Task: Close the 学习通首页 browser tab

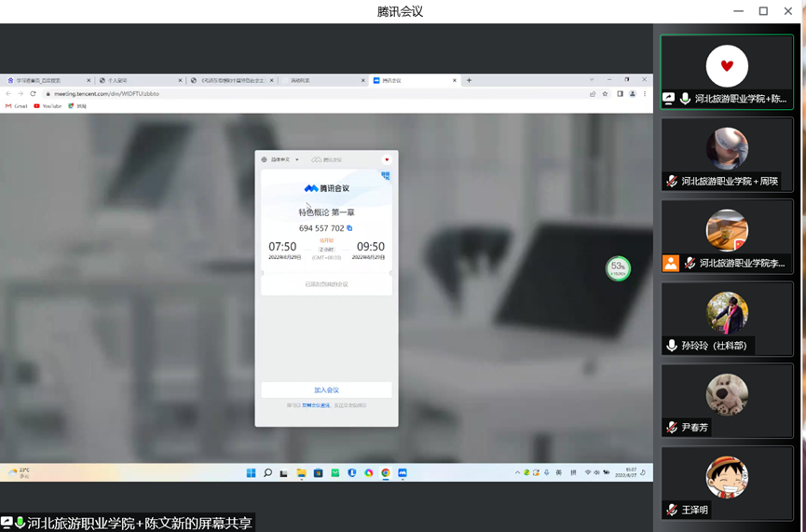Action: tap(89, 80)
